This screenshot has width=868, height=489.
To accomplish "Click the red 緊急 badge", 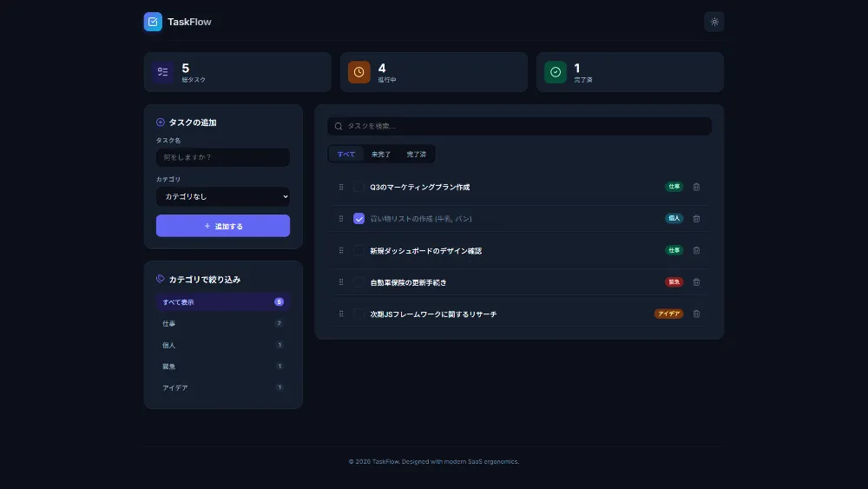I will click(674, 282).
